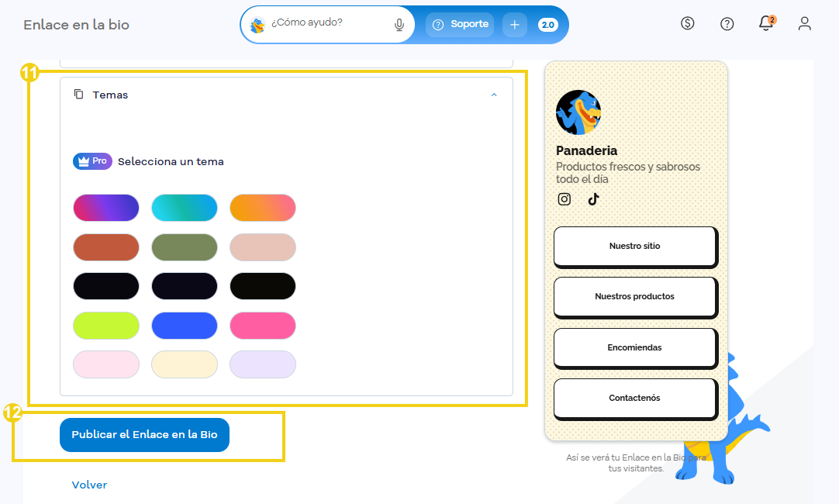This screenshot has width=839, height=504.
Task: Click the Panaderia profile avatar
Action: coord(578,112)
